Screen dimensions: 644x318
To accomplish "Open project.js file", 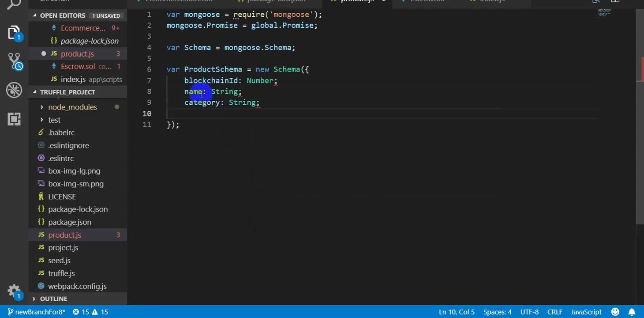I will (x=63, y=248).
